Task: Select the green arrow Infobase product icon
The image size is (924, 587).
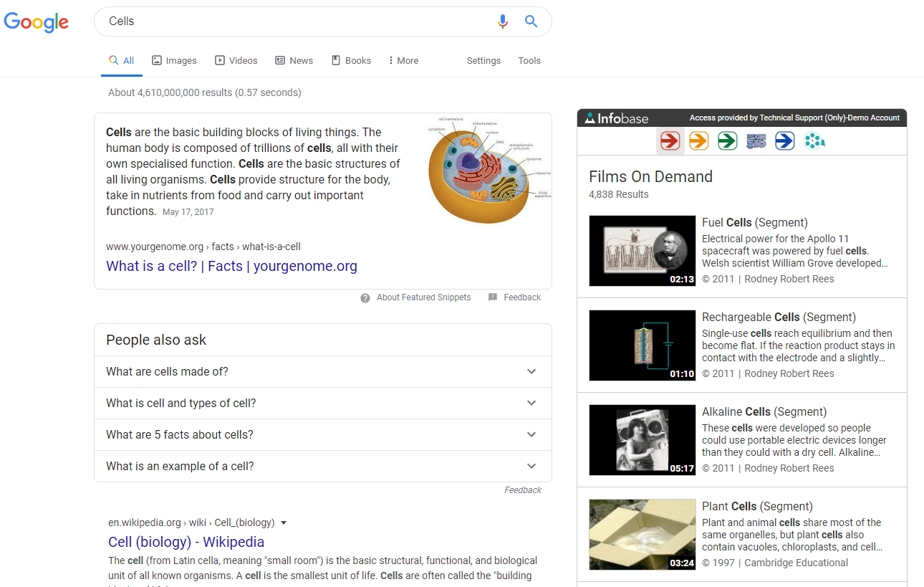Action: coord(727,140)
